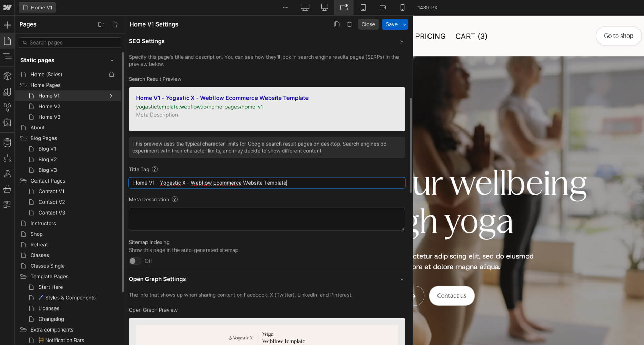
Task: Focus the Meta Description field
Action: [x=266, y=219]
